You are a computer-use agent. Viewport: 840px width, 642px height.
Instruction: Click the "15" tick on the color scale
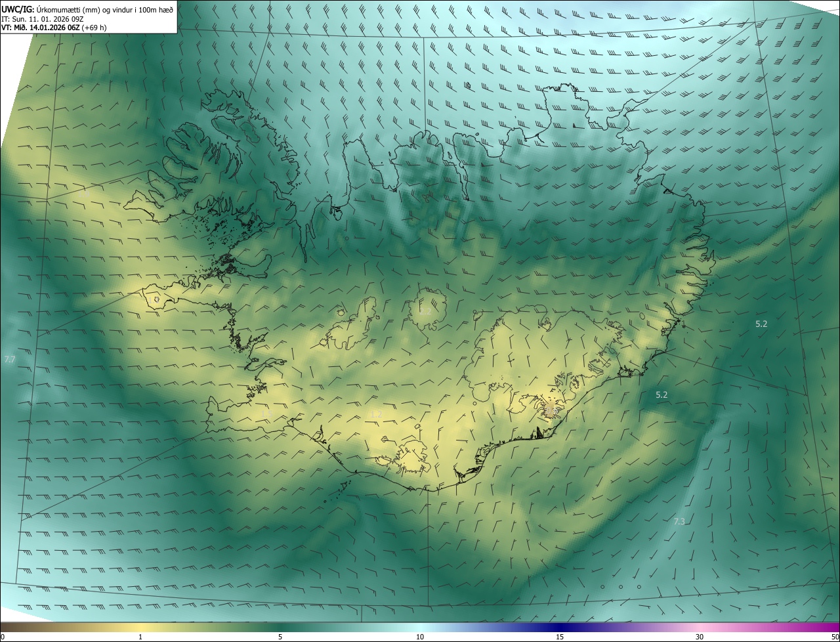point(560,637)
